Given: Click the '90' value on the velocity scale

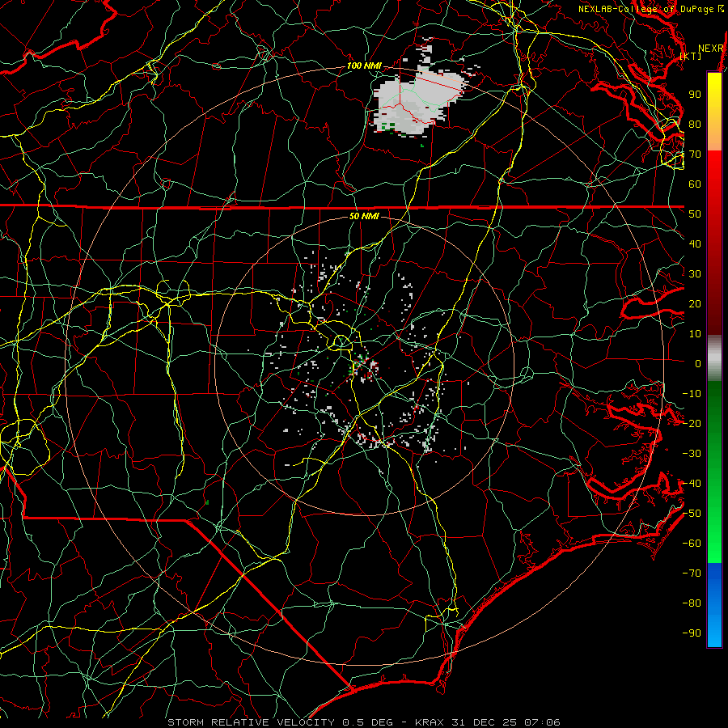Looking at the screenshot, I should pos(695,95).
